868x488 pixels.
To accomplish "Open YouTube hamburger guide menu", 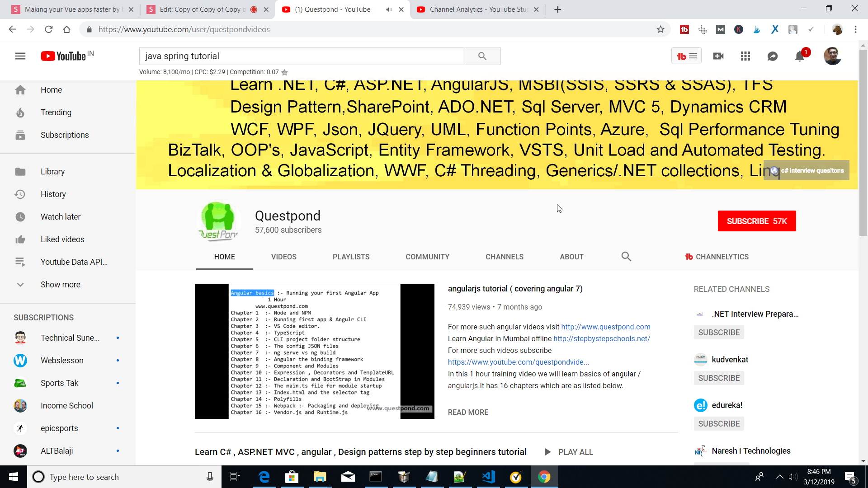I will 20,56.
